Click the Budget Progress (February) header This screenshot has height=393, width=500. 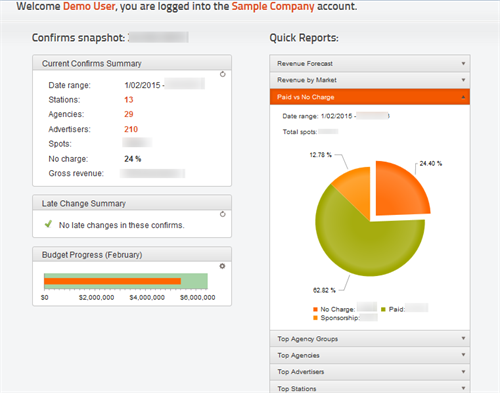click(132, 255)
